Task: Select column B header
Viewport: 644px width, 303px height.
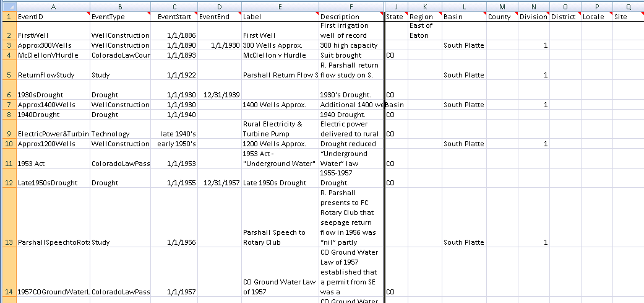Action: click(x=120, y=6)
